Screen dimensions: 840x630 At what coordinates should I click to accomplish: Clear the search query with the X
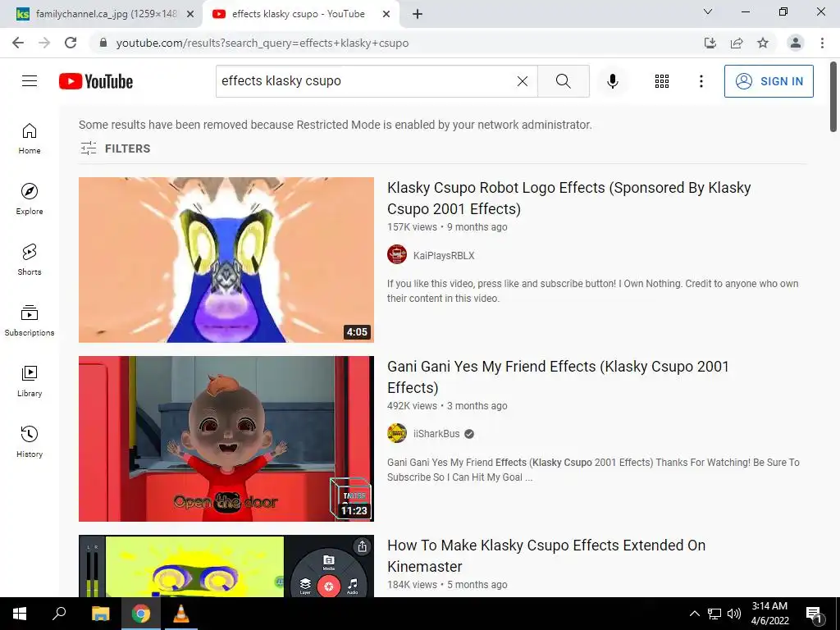[523, 81]
